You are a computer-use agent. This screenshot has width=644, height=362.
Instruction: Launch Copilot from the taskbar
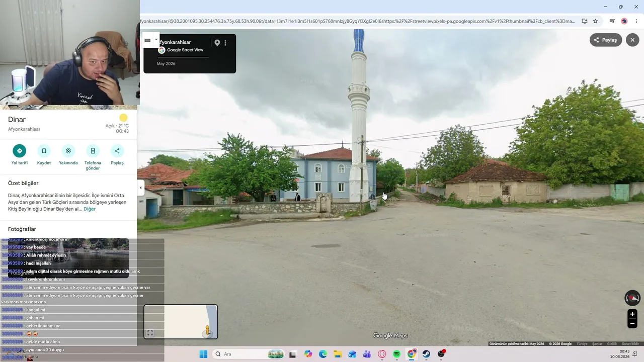pos(308,354)
